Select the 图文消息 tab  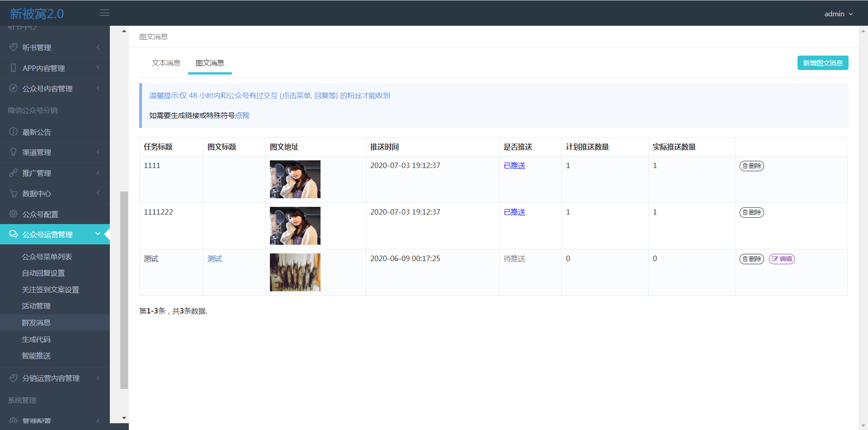(x=210, y=63)
